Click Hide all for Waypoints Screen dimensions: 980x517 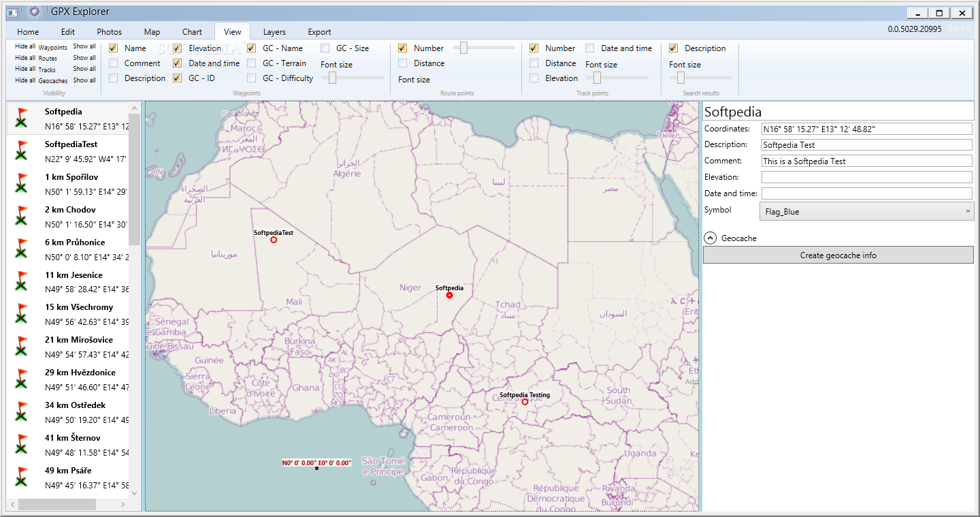[x=25, y=46]
